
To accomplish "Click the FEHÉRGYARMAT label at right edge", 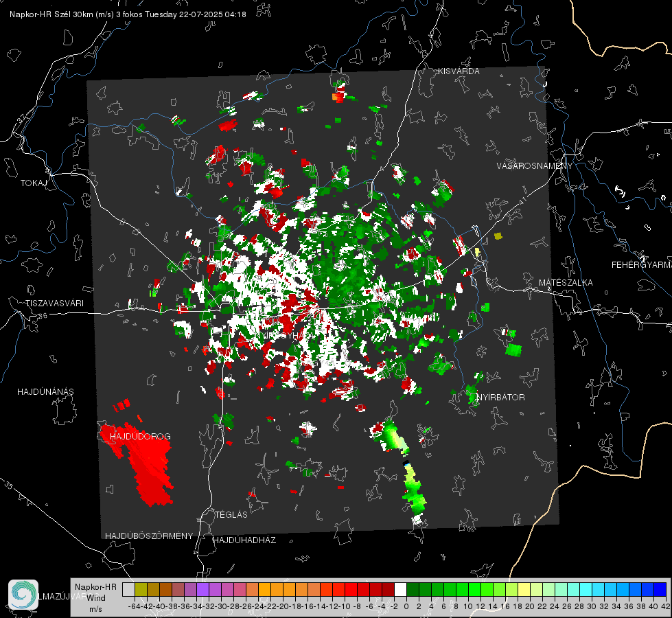I will 642,265.
